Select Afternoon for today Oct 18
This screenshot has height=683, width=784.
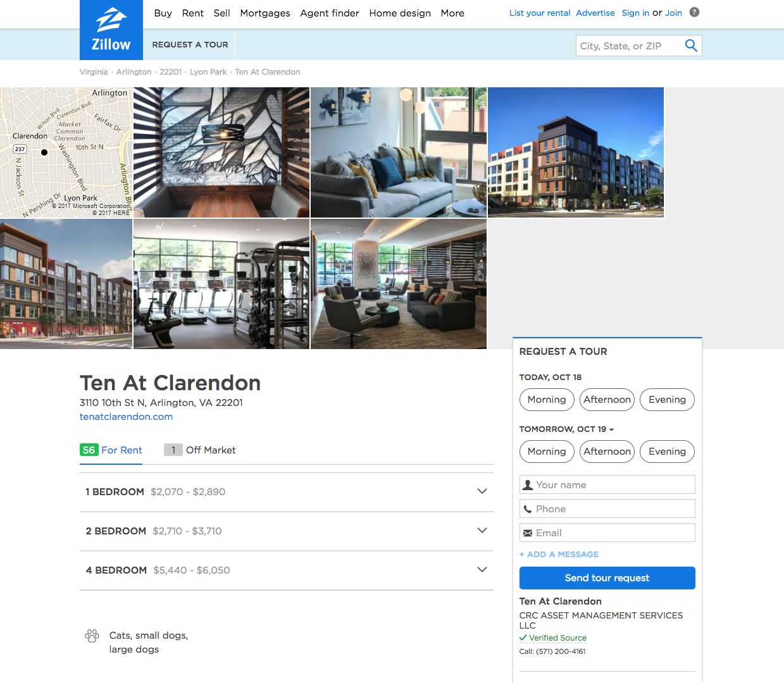pos(607,400)
